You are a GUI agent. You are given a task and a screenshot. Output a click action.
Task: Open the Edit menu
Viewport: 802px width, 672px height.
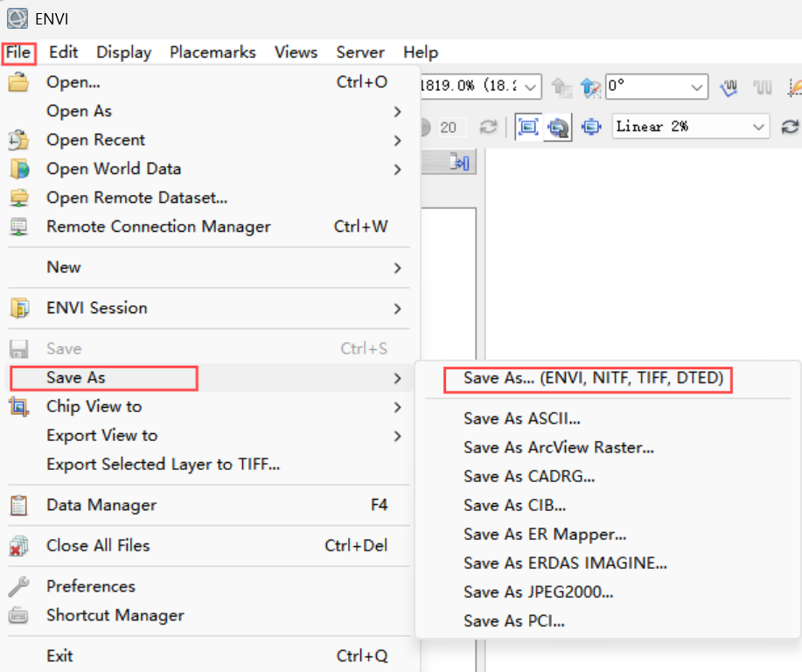coord(64,52)
